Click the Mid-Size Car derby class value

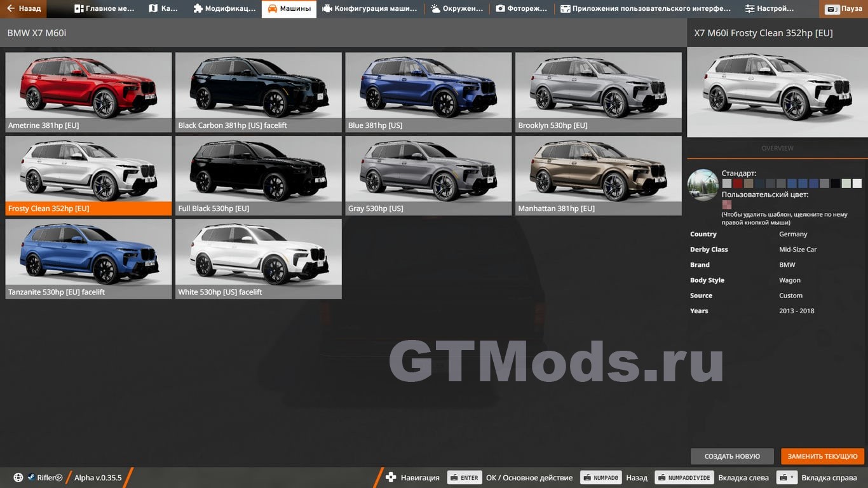(798, 250)
